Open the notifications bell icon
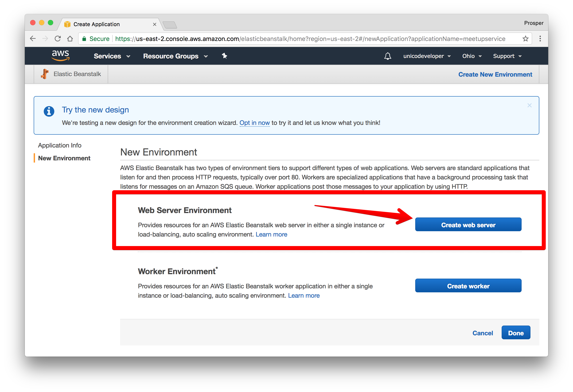Image resolution: width=573 pixels, height=392 pixels. click(387, 56)
